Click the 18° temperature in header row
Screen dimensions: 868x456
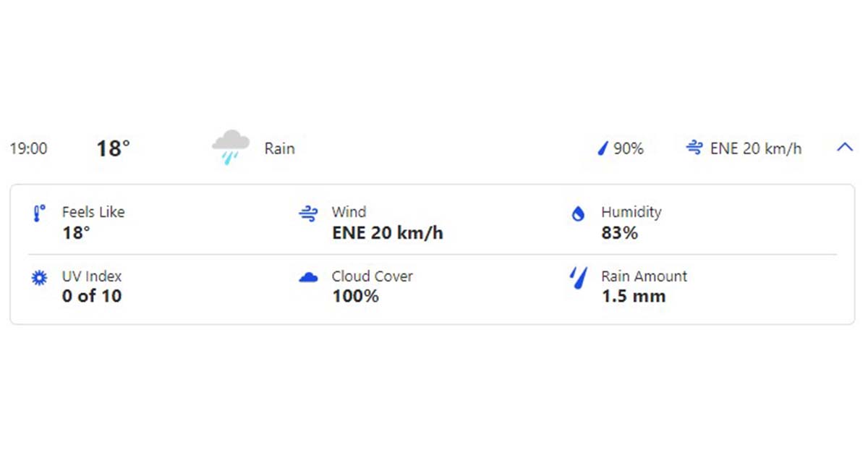[x=114, y=148]
